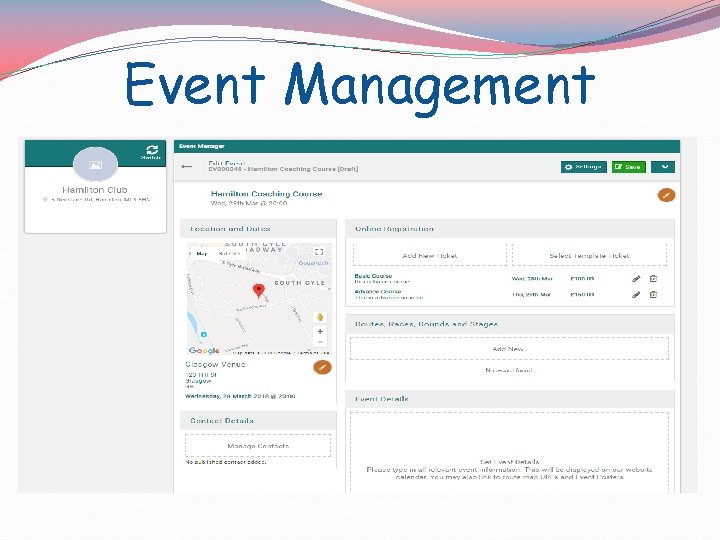Click Add New Ticket box
The image size is (720, 540).
point(430,255)
